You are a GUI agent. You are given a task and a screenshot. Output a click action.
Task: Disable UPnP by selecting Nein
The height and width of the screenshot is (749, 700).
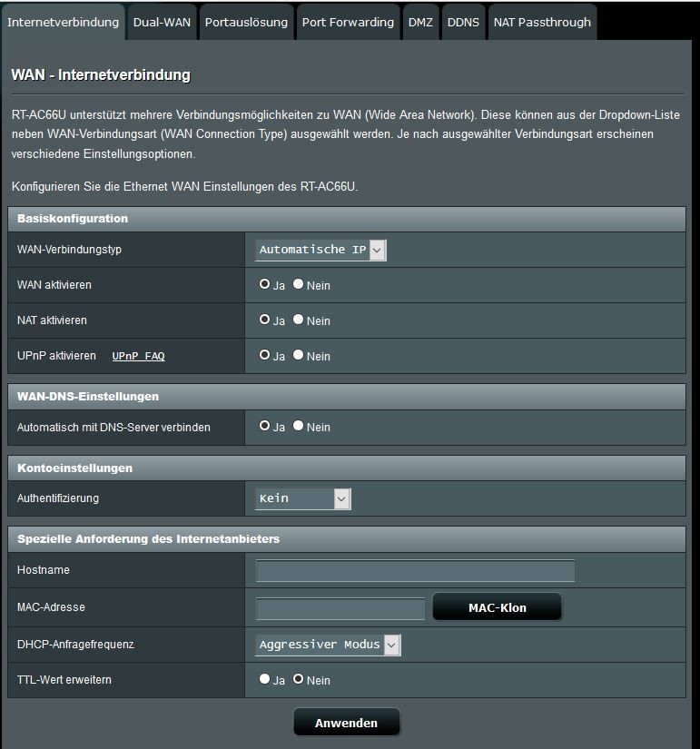pyautogui.click(x=298, y=356)
